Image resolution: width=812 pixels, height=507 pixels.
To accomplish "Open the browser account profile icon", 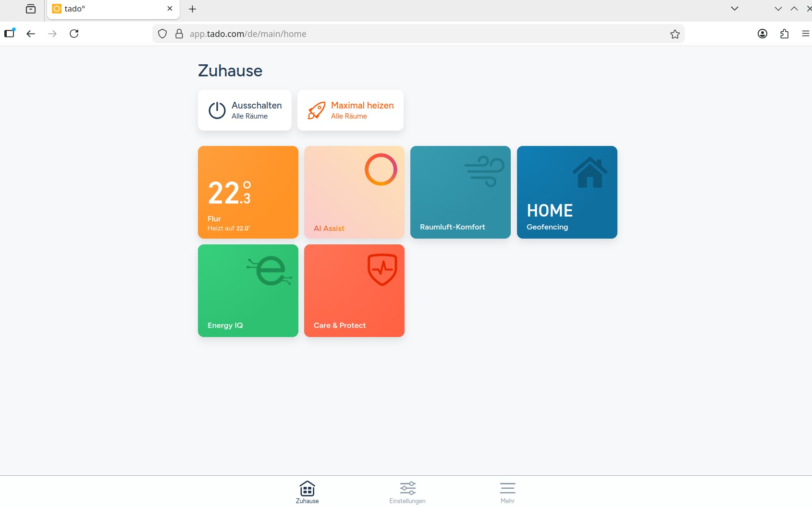I will 763,34.
